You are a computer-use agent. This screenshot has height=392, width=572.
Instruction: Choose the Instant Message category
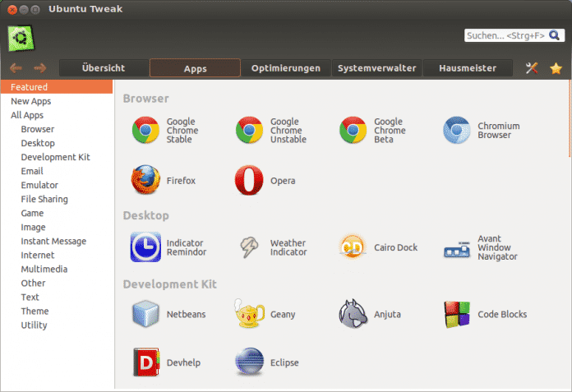(57, 241)
